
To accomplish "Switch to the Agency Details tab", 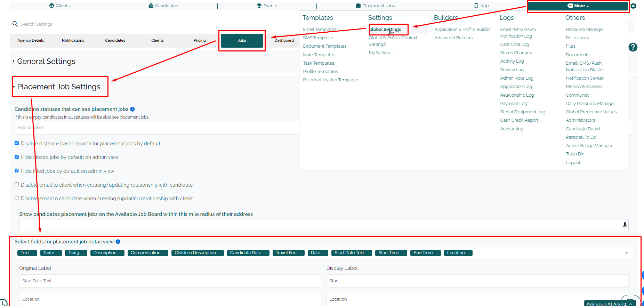I will pos(31,41).
